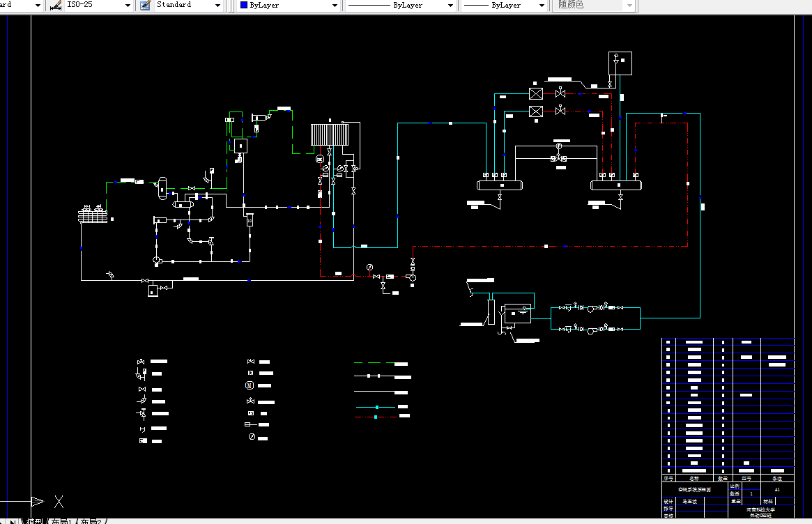This screenshot has height=524, width=812.
Task: Select the upper crossed-box fan coil unit symbol
Action: [x=536, y=93]
